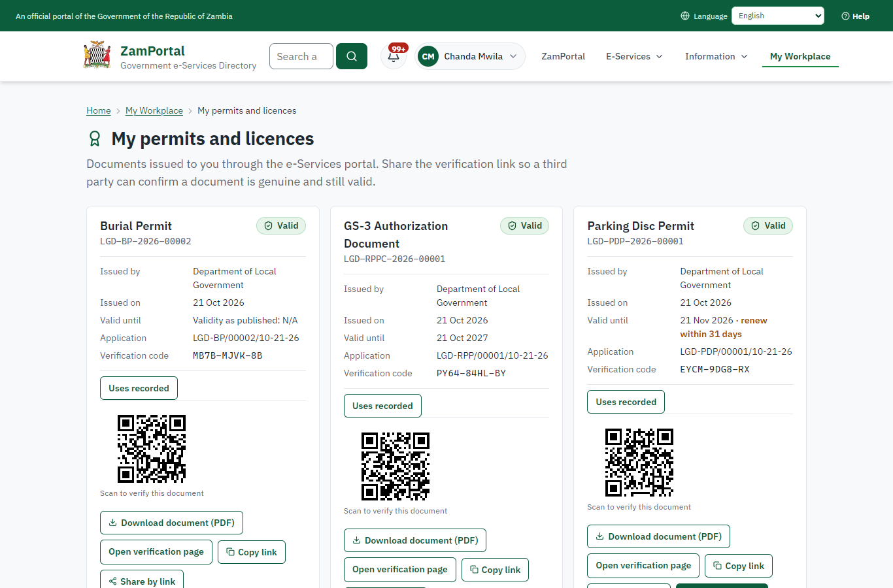Click the globe Language icon

tap(685, 16)
